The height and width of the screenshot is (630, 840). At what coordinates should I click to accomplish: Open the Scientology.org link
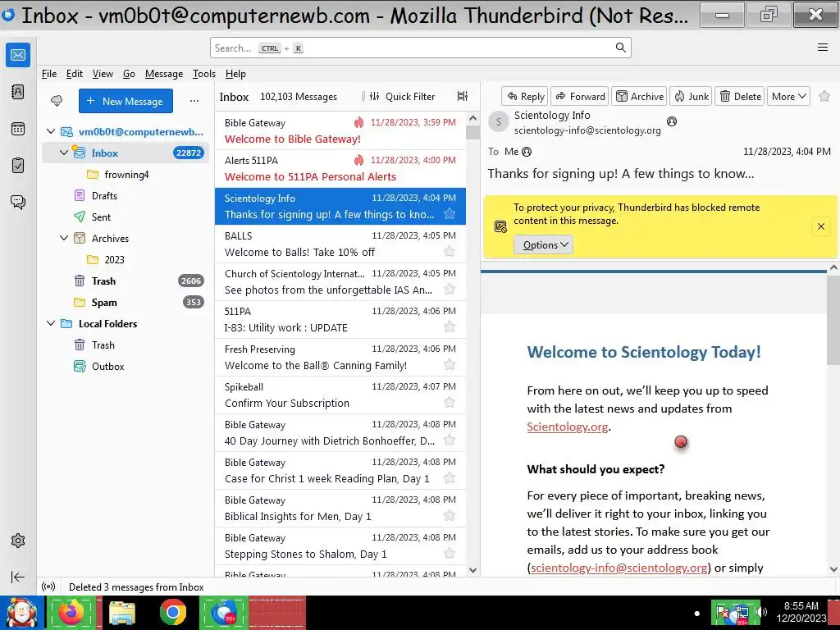tap(568, 427)
